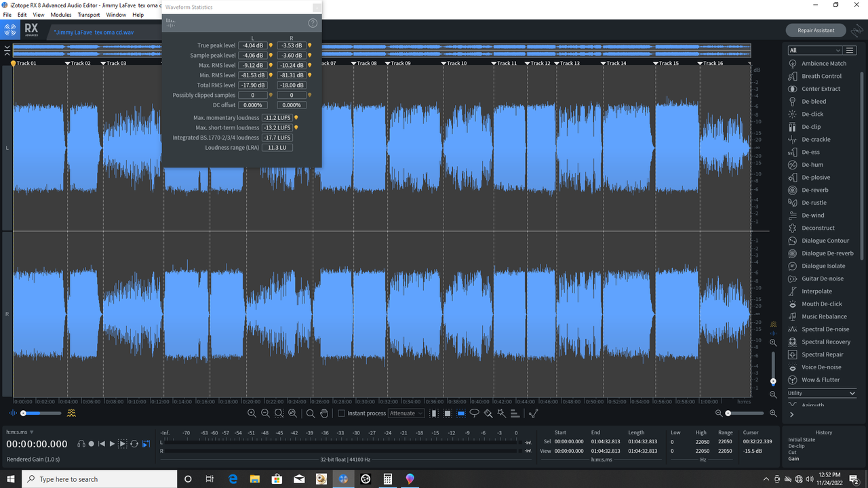Select the time selection tool
The height and width of the screenshot is (488, 868).
coord(434,413)
